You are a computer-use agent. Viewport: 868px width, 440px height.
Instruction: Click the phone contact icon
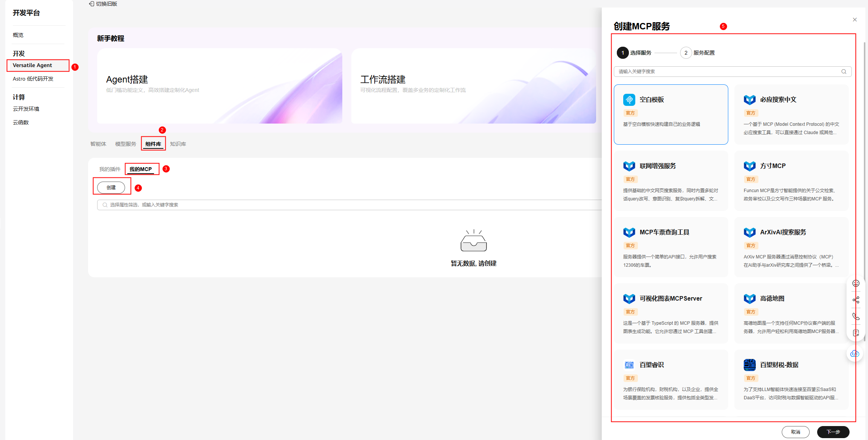pos(856,316)
